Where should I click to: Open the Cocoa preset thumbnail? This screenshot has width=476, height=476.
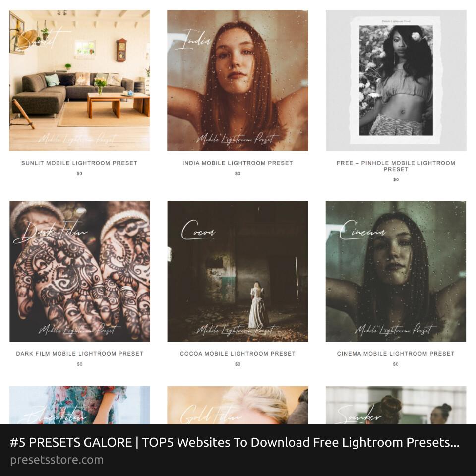tap(238, 271)
